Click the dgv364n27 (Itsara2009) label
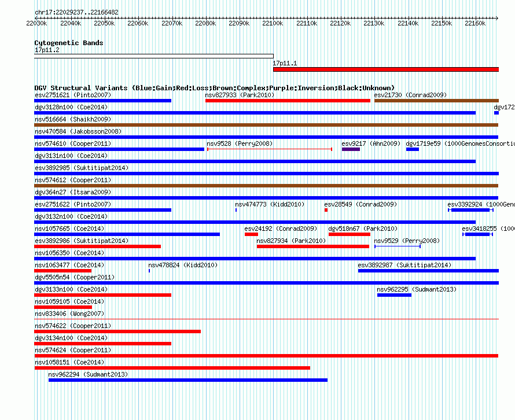The width and height of the screenshot is (515, 420). pyautogui.click(x=73, y=192)
